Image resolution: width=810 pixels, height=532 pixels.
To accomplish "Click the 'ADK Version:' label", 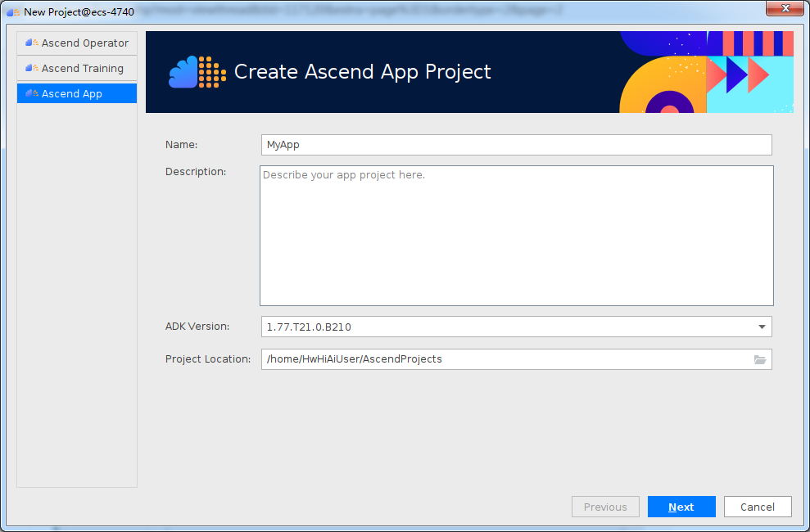I will point(197,327).
